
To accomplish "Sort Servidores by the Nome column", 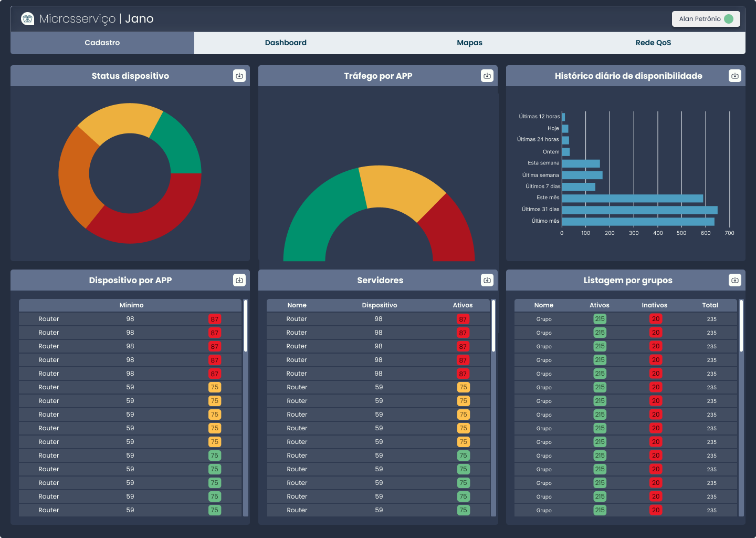I will click(x=297, y=305).
